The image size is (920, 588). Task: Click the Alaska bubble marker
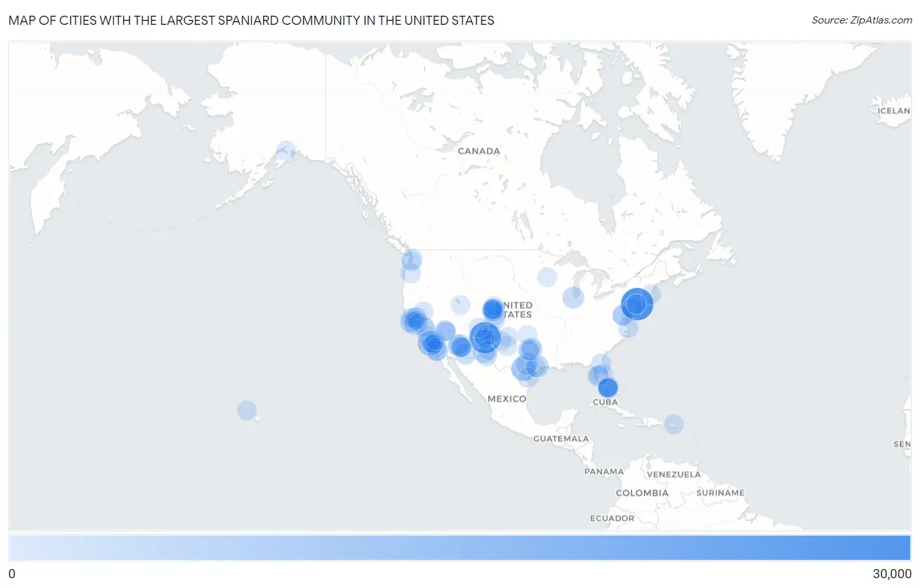286,151
